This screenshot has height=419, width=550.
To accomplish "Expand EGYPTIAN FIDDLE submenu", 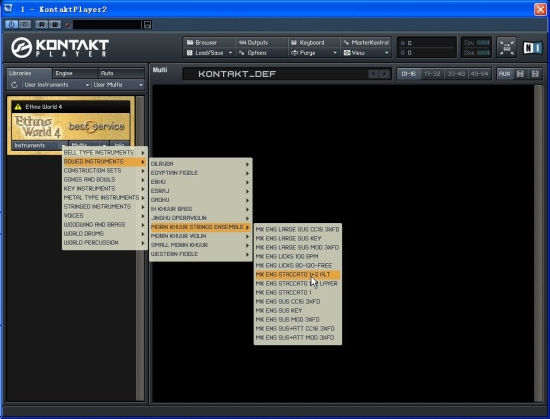I will pyautogui.click(x=200, y=173).
